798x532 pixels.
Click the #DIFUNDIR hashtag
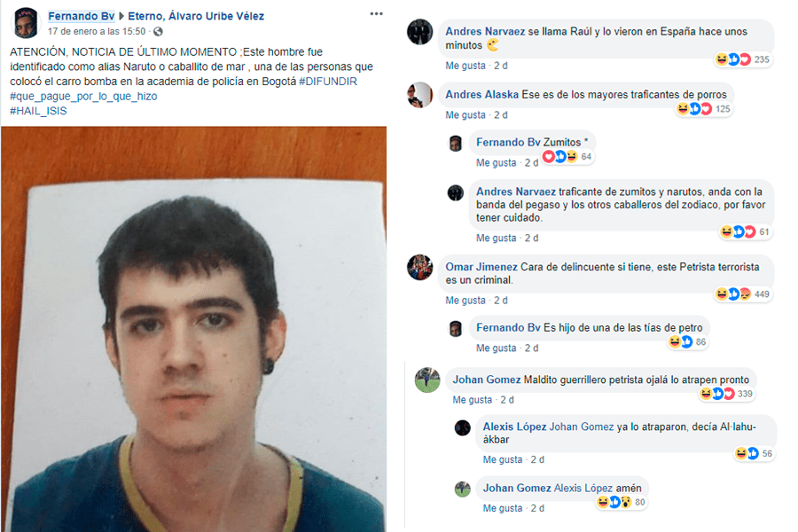pyautogui.click(x=328, y=82)
